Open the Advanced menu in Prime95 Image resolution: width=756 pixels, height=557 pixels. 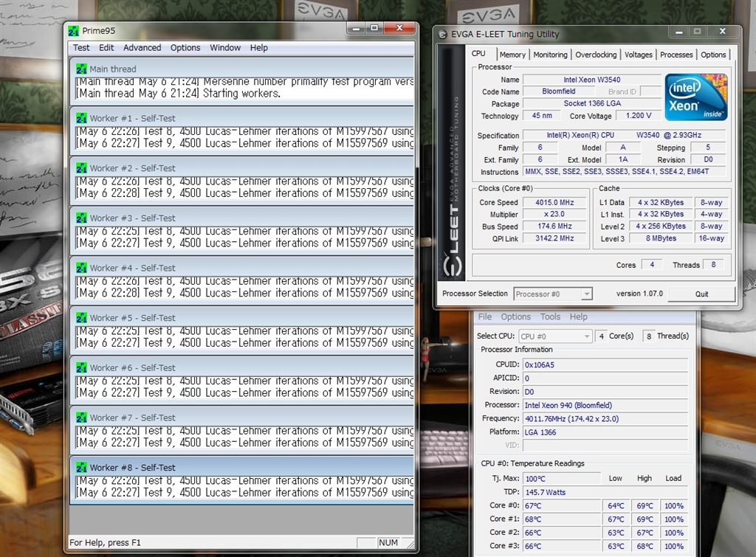click(142, 48)
